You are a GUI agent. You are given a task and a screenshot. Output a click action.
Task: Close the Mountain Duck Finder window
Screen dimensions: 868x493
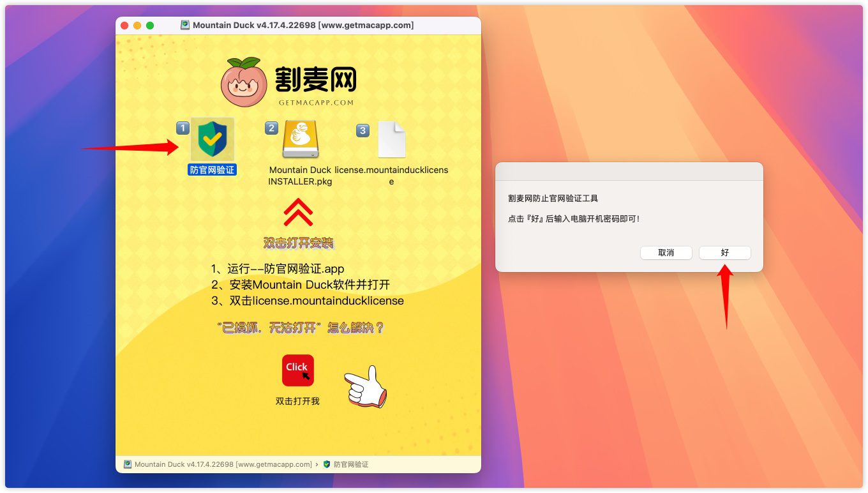click(x=124, y=26)
